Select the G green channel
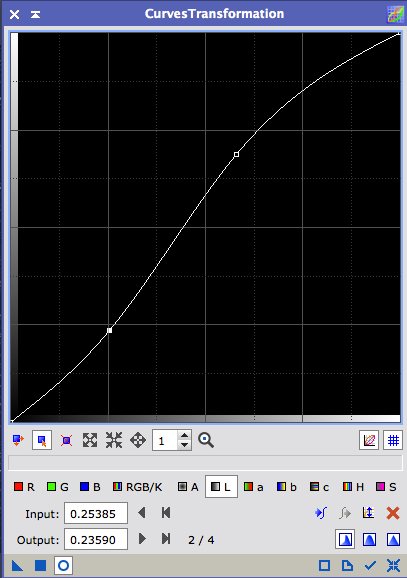 tap(58, 487)
